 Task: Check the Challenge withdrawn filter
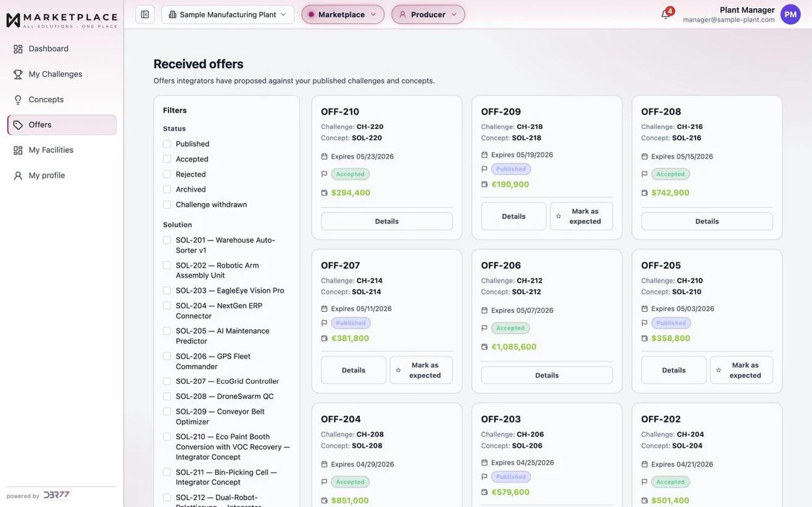(x=167, y=204)
